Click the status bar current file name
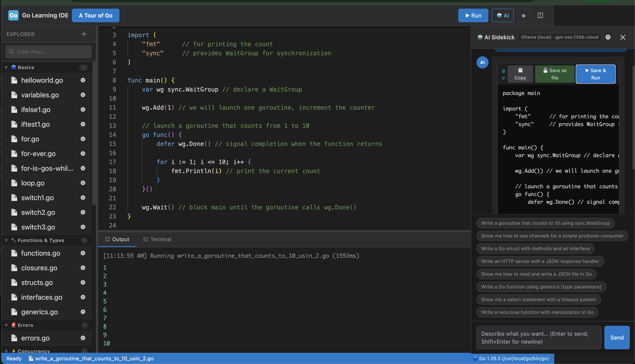This screenshot has width=635, height=364. (x=91, y=358)
